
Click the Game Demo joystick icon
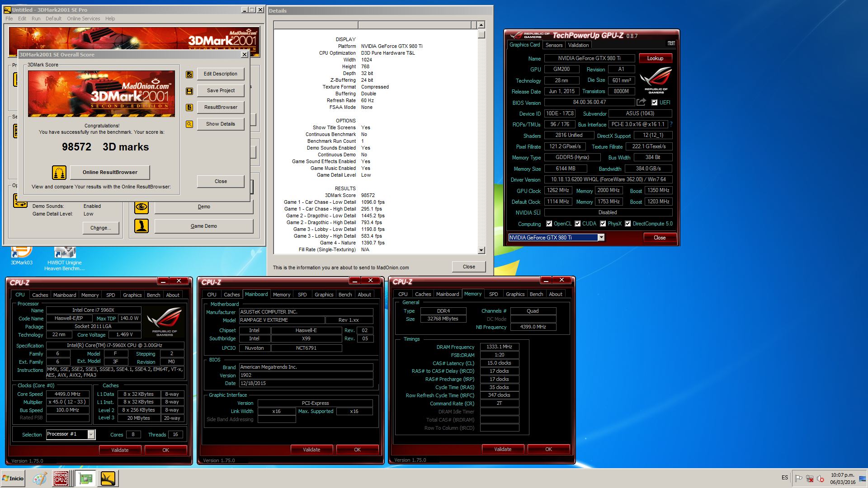[142, 226]
